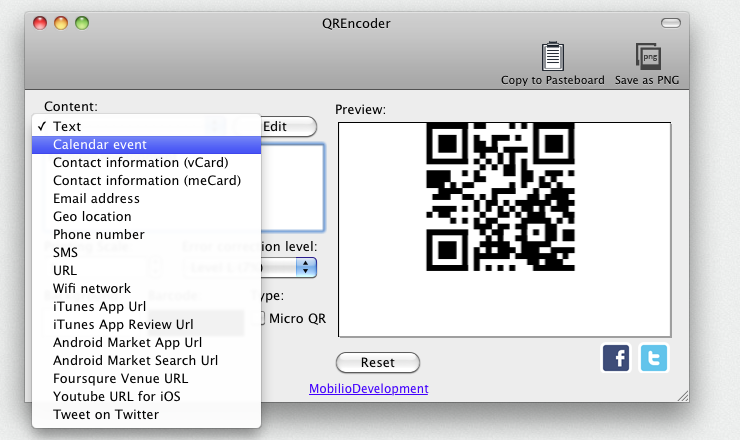
Task: Choose URL content type
Action: tap(146, 270)
